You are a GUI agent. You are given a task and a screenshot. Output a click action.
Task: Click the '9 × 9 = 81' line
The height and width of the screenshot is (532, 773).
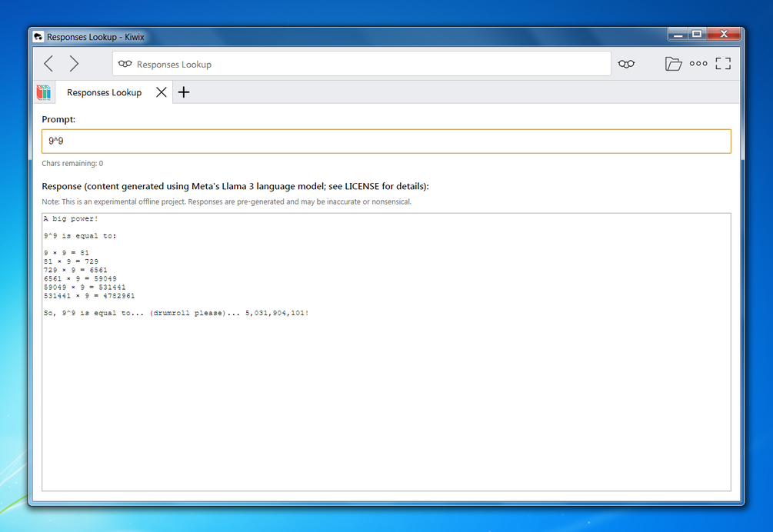point(67,253)
